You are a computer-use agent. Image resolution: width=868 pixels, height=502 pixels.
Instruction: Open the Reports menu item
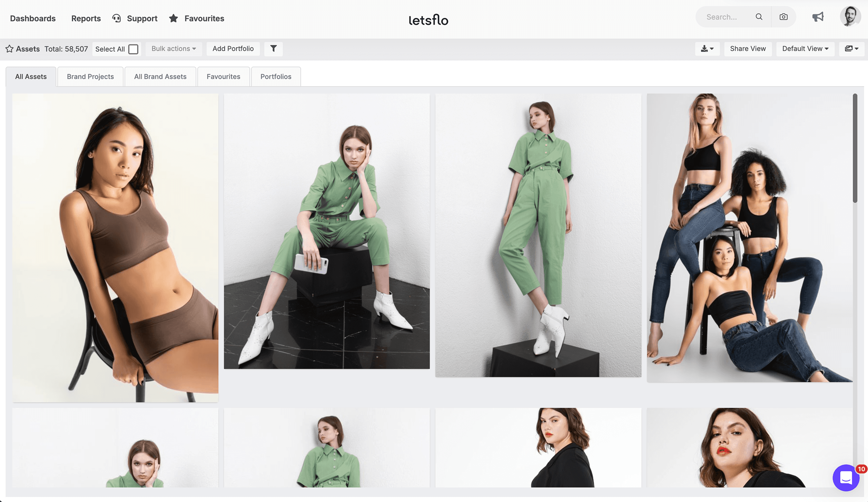tap(86, 18)
